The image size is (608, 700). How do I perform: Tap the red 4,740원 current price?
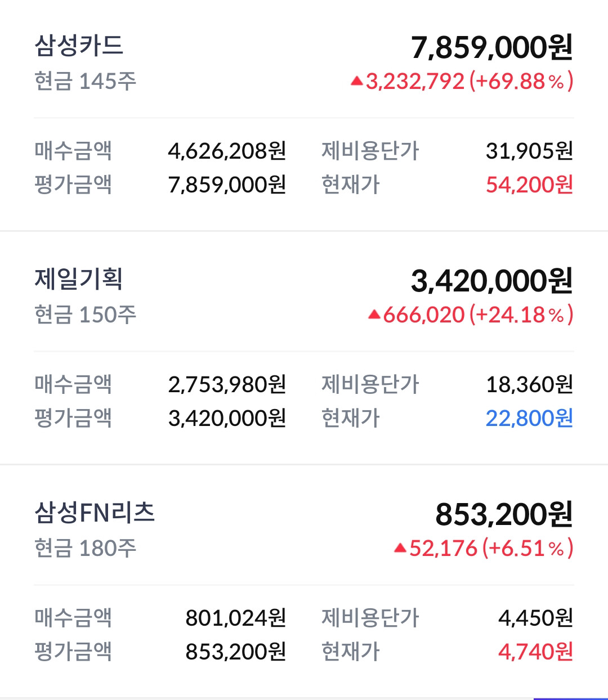(535, 652)
